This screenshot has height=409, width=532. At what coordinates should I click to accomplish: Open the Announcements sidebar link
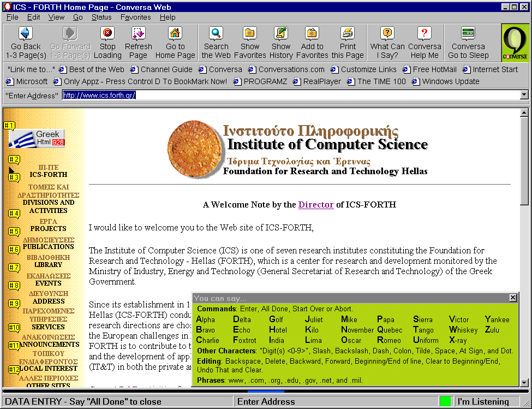[x=49, y=341]
